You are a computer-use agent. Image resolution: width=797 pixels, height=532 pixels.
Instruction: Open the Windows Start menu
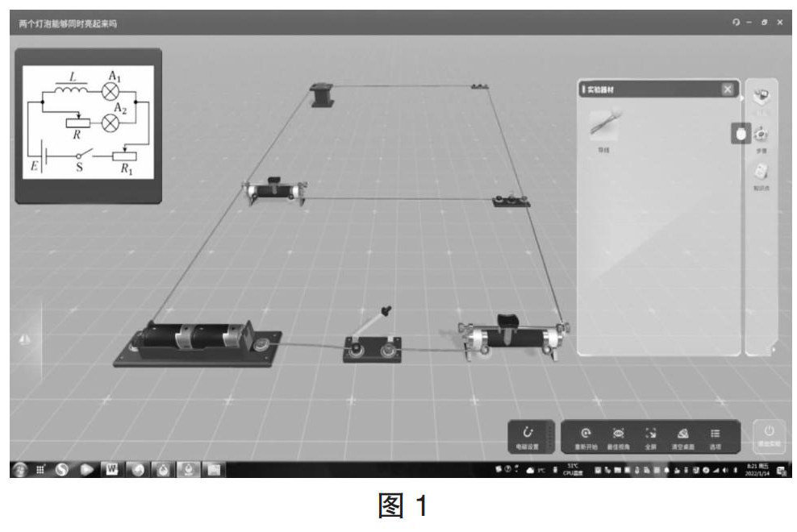point(19,469)
